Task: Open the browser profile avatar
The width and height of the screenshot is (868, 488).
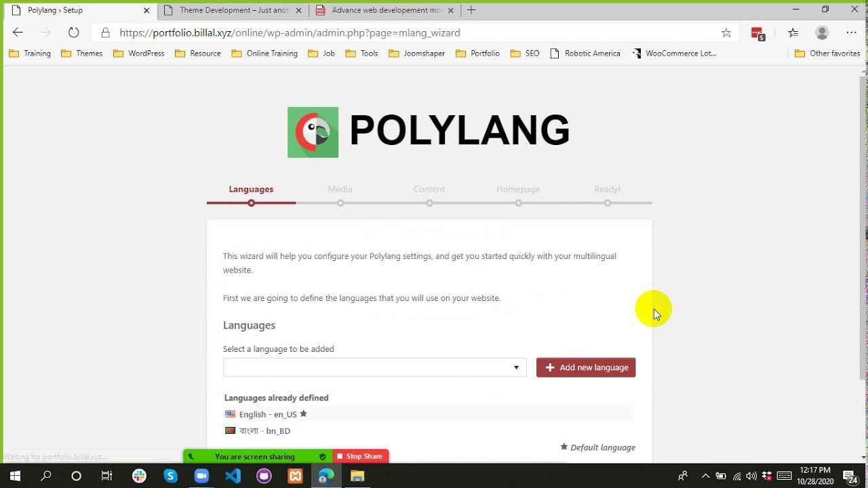Action: click(x=823, y=33)
